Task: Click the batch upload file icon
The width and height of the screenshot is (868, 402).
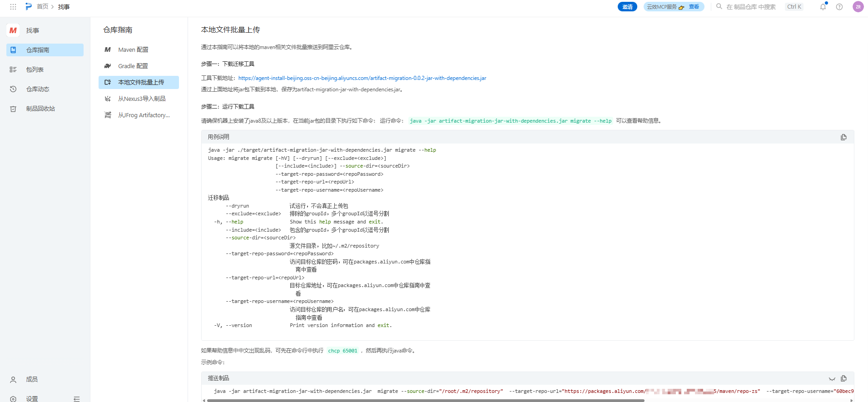Action: tap(108, 82)
